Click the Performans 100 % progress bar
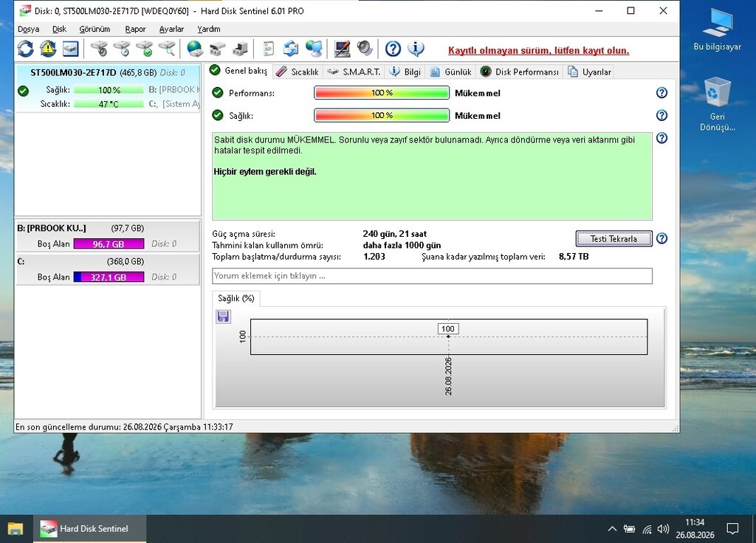The image size is (756, 543). tap(382, 92)
